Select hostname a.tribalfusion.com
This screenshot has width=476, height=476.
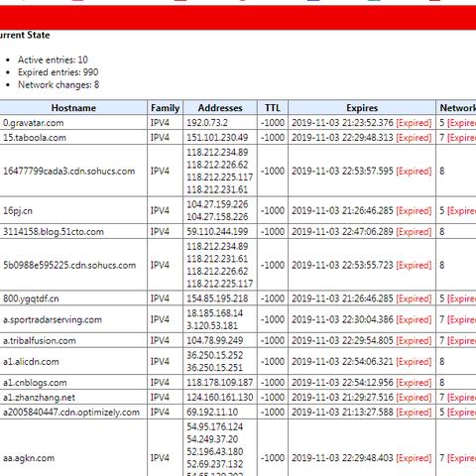(40, 340)
